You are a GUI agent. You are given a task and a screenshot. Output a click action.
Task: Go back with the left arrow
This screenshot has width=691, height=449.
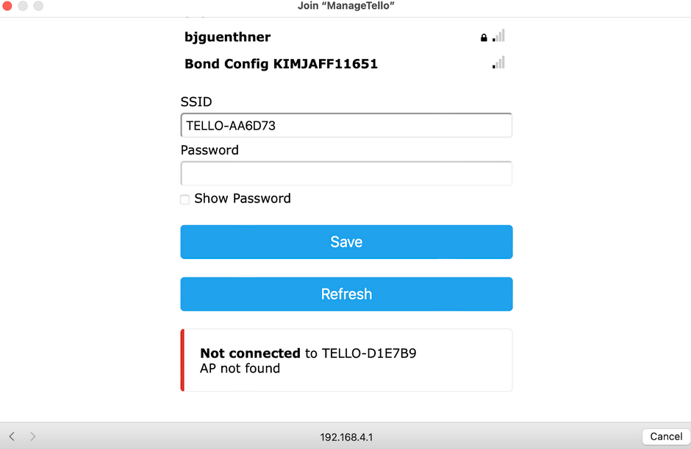[12, 437]
